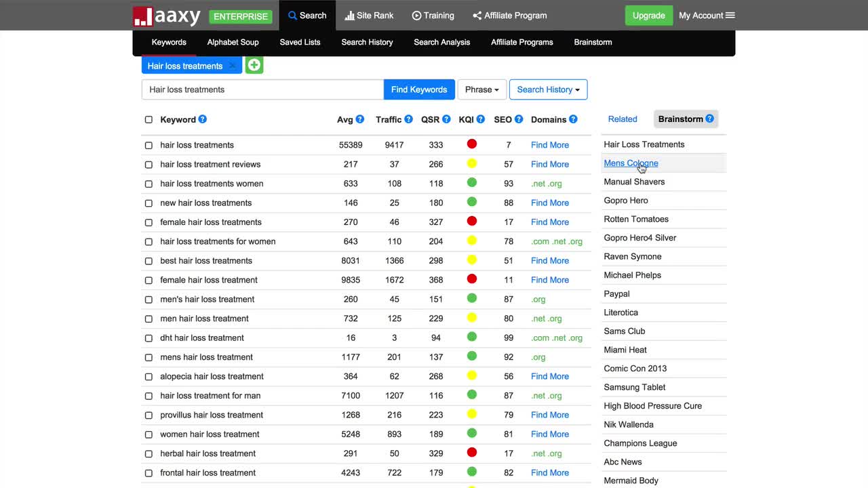Click into the keyword search input field
The height and width of the screenshot is (488, 868).
click(x=262, y=89)
